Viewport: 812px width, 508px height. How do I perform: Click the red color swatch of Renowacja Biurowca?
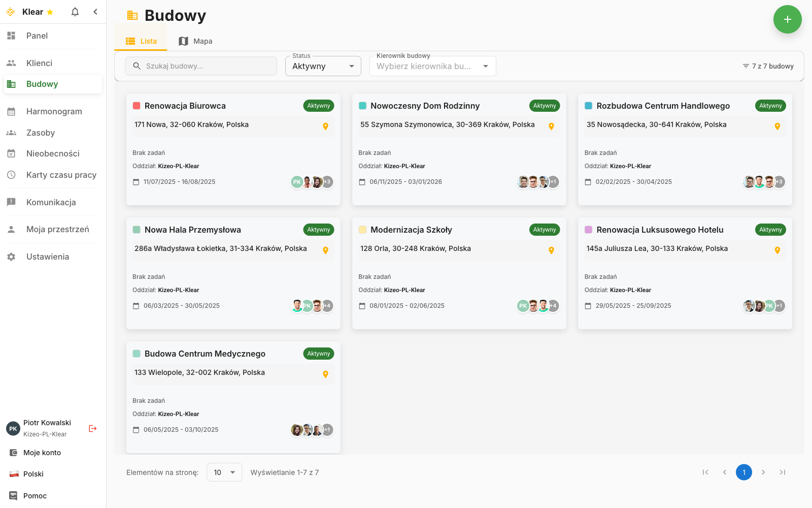137,106
